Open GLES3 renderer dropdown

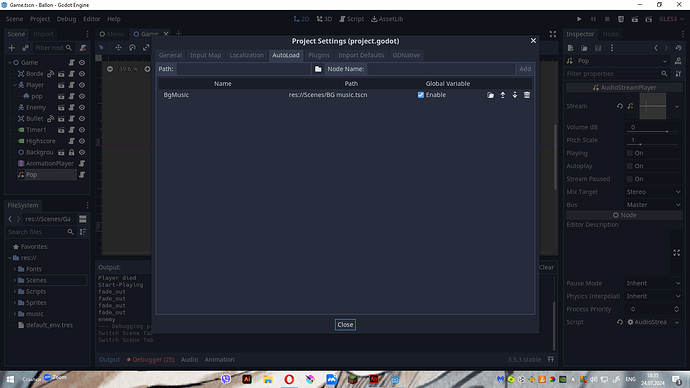coord(671,19)
